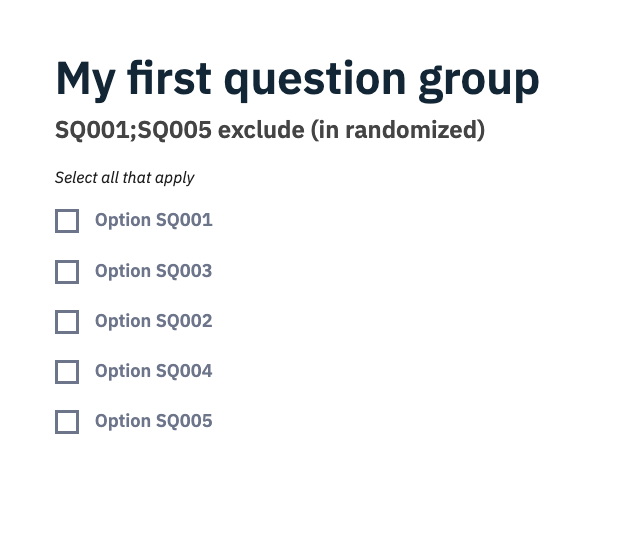The image size is (643, 533).
Task: Enable the Option SQ002 checkbox
Action: 67,322
